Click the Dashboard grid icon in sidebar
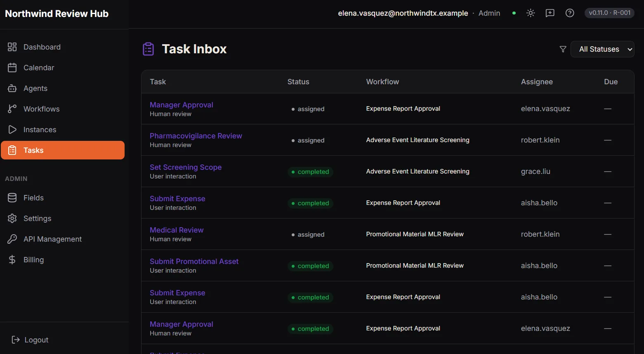Viewport: 644px width, 354px height. (x=12, y=47)
